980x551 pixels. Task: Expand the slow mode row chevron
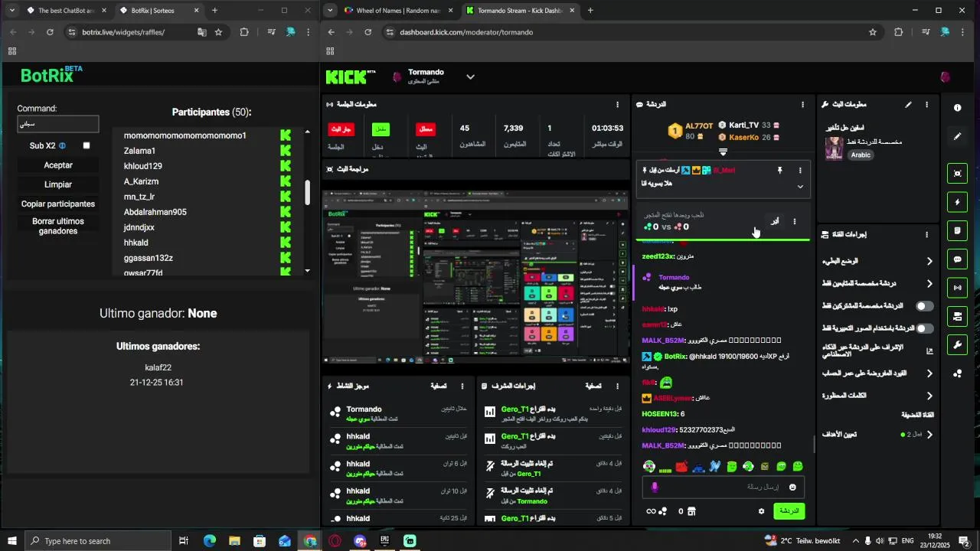tap(929, 262)
